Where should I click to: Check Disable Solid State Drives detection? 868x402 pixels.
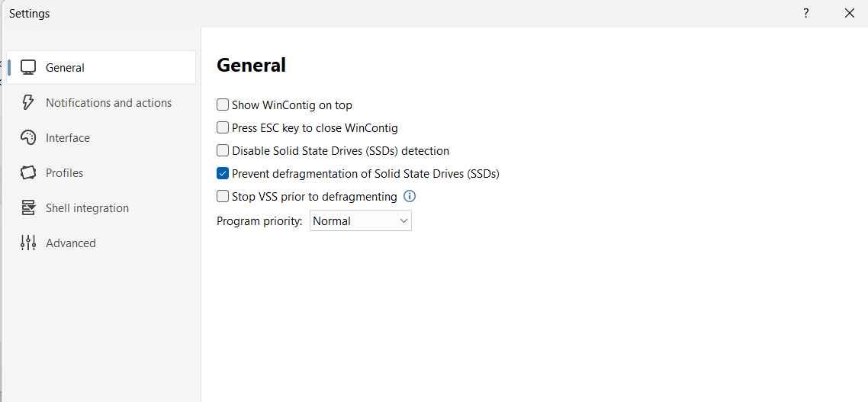pos(223,150)
